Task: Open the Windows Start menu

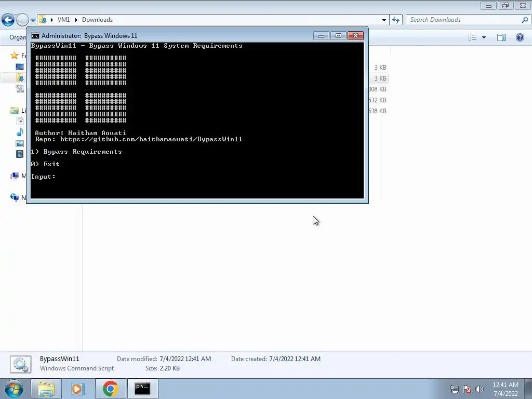Action: click(x=14, y=389)
